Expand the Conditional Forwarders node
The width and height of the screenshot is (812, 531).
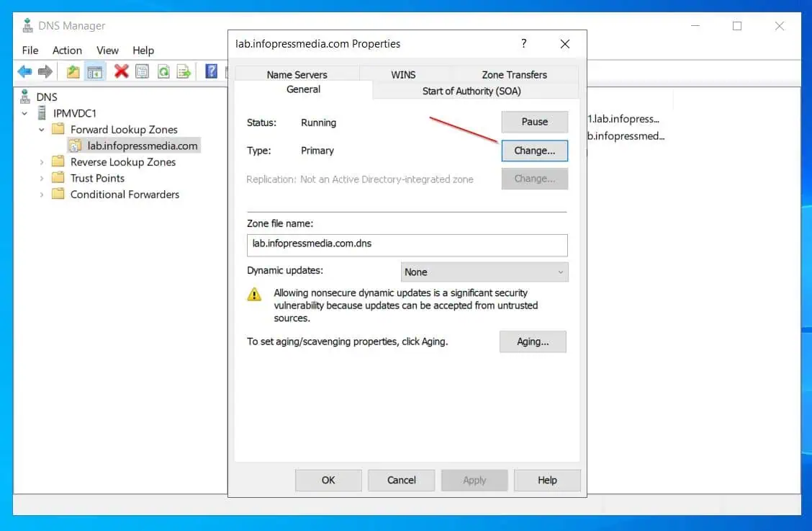tap(42, 195)
